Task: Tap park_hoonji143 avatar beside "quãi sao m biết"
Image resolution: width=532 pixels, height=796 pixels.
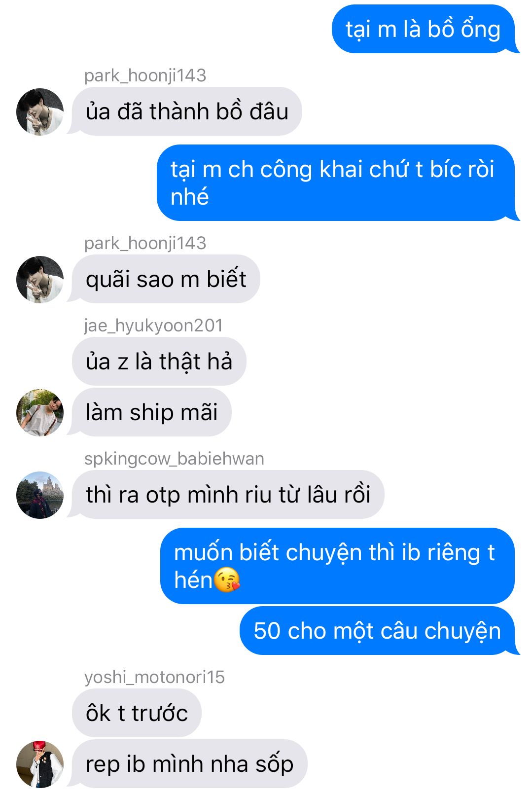Action: (40, 280)
